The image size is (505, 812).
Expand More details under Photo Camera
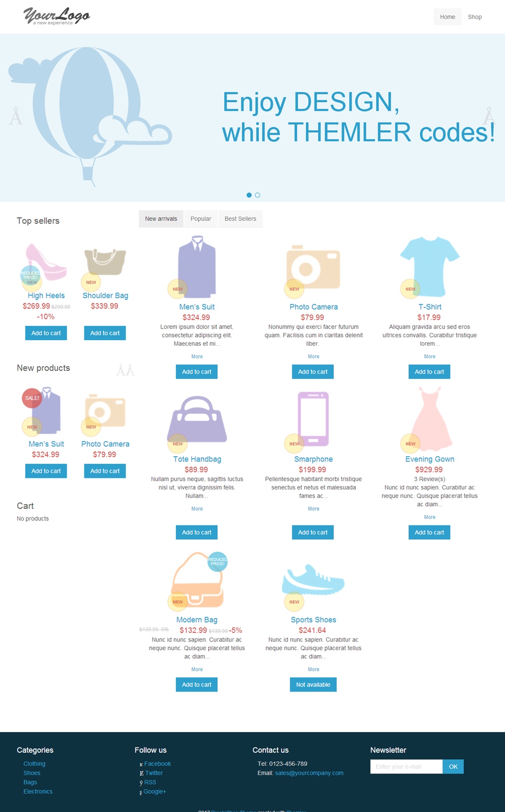314,357
